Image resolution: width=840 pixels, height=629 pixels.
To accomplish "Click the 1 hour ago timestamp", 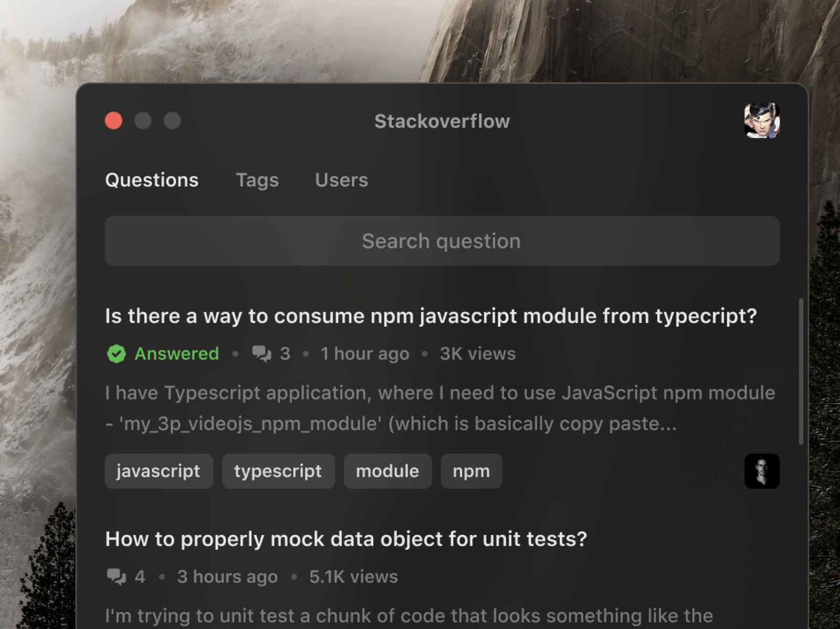I will coord(364,353).
